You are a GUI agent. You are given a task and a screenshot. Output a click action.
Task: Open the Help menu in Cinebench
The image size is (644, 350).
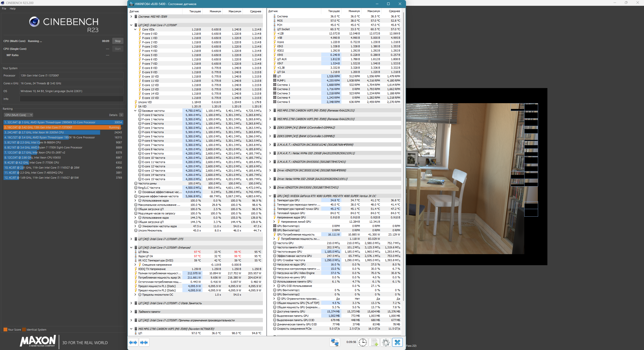pos(13,9)
